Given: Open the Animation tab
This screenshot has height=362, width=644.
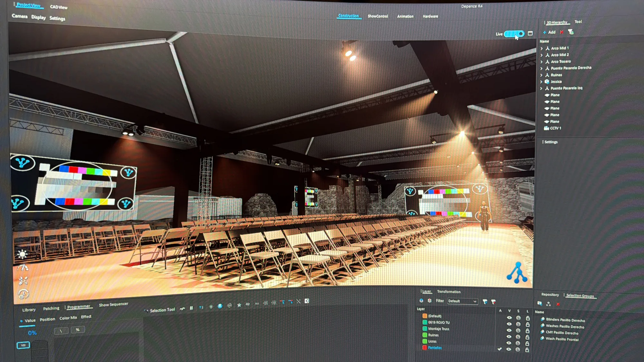Looking at the screenshot, I should coord(405,16).
